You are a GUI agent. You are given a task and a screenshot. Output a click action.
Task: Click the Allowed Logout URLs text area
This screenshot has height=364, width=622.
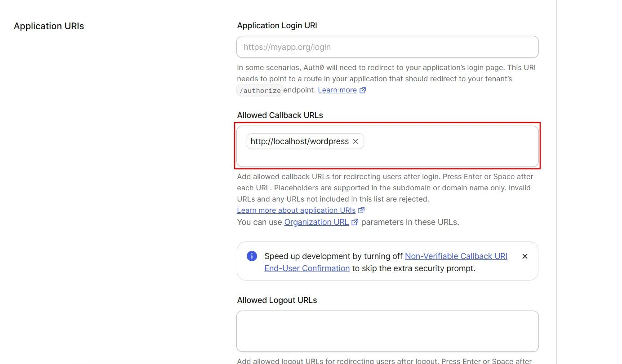click(387, 331)
